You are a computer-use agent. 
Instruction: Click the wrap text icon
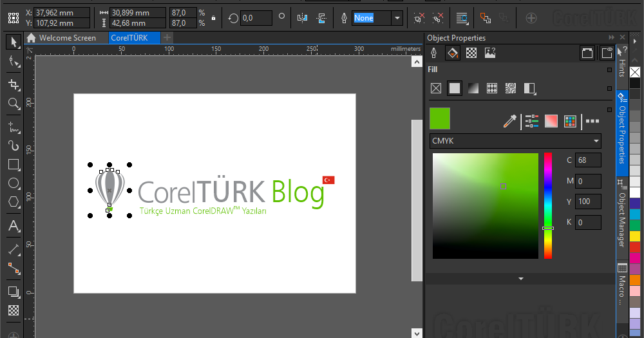(x=462, y=17)
